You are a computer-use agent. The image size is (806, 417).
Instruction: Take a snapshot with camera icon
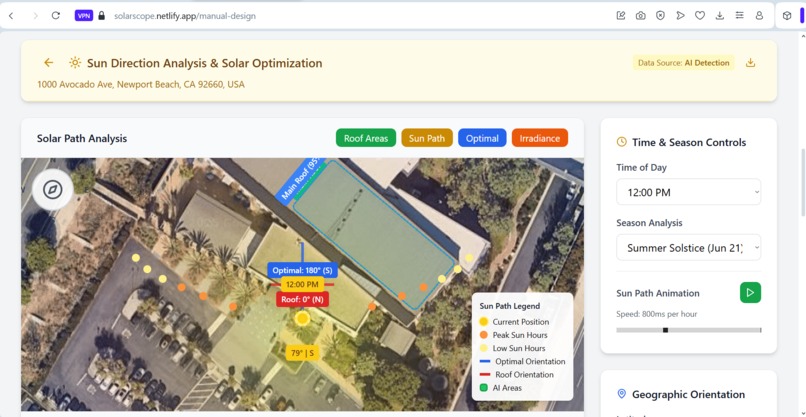tap(640, 15)
